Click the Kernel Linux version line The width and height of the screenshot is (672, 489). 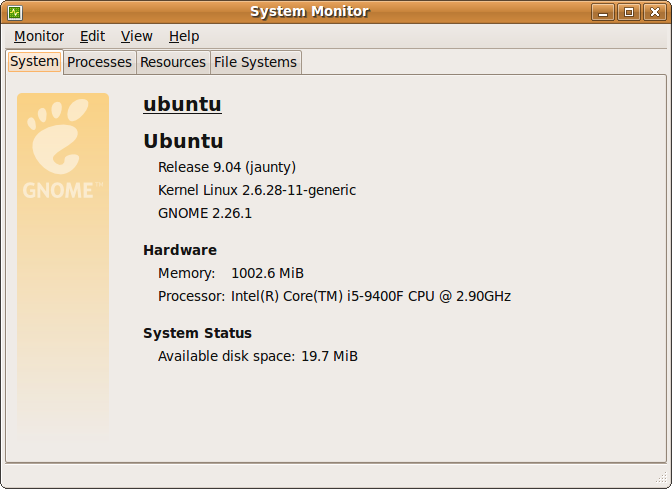click(257, 190)
